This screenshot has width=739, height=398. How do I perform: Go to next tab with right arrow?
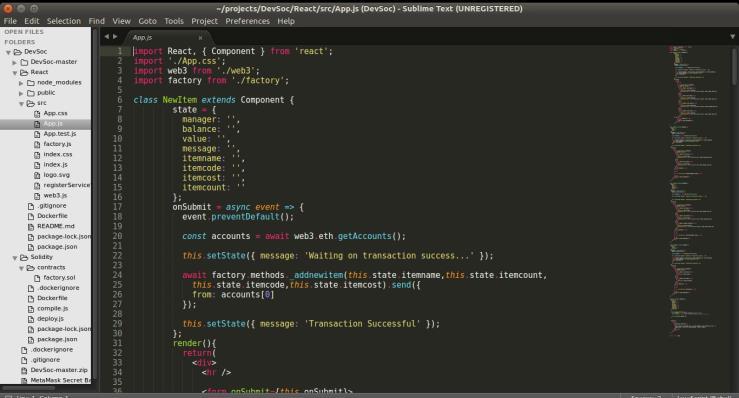coord(115,36)
